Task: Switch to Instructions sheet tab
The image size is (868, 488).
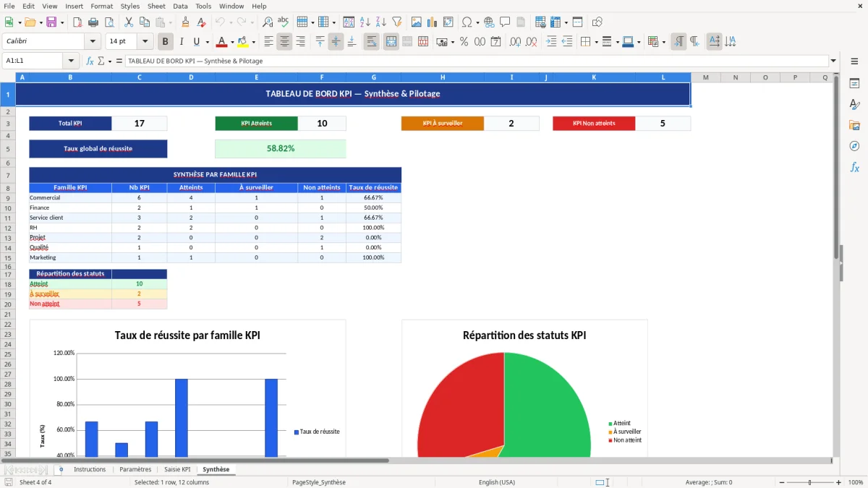Action: (x=90, y=470)
